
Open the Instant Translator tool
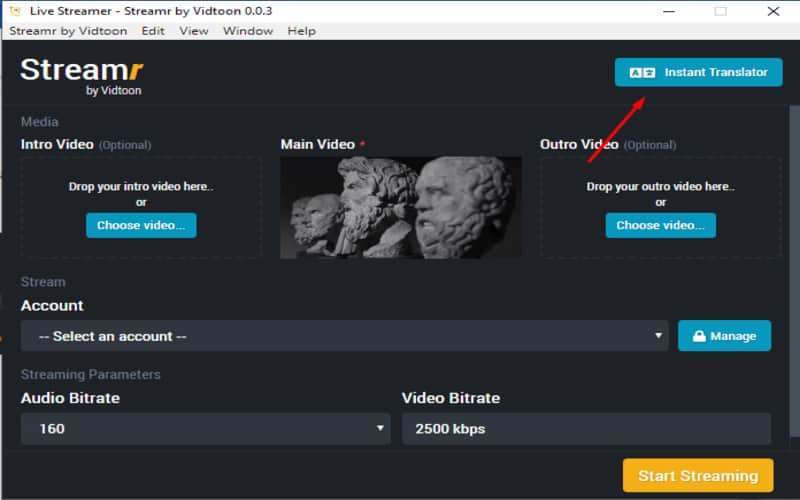698,72
